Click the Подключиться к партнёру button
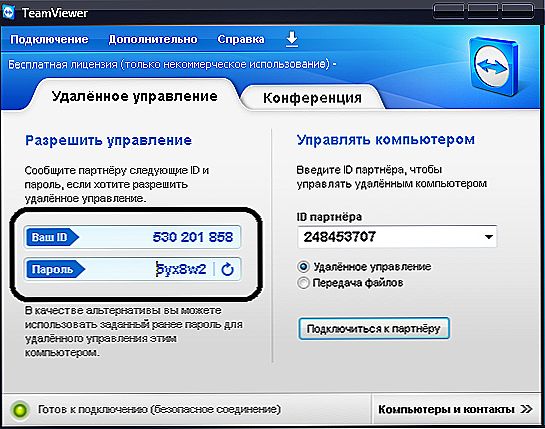This screenshot has height=429, width=545. (374, 328)
